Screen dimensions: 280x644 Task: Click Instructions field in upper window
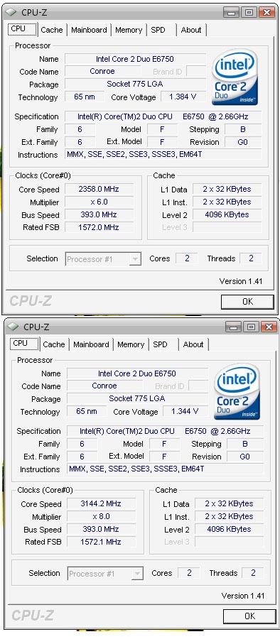coord(163,155)
